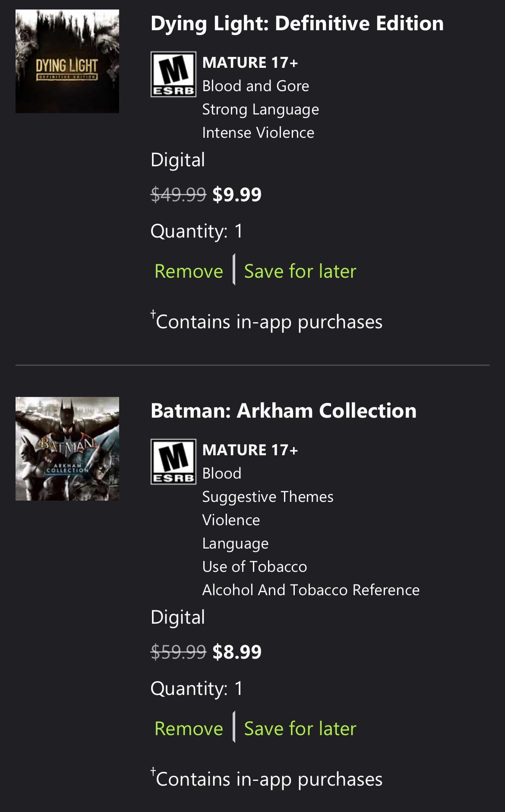Open the Dying Light cover art thumbnail
Screen dimensions: 505x812
67,61
